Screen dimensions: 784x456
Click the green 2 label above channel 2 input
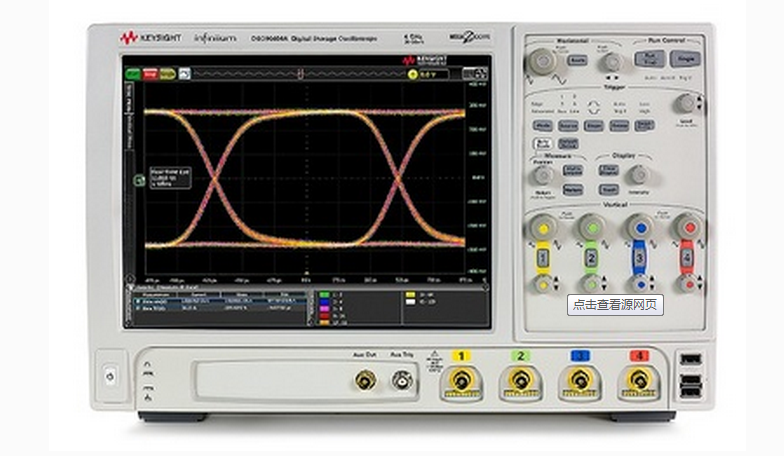[520, 356]
